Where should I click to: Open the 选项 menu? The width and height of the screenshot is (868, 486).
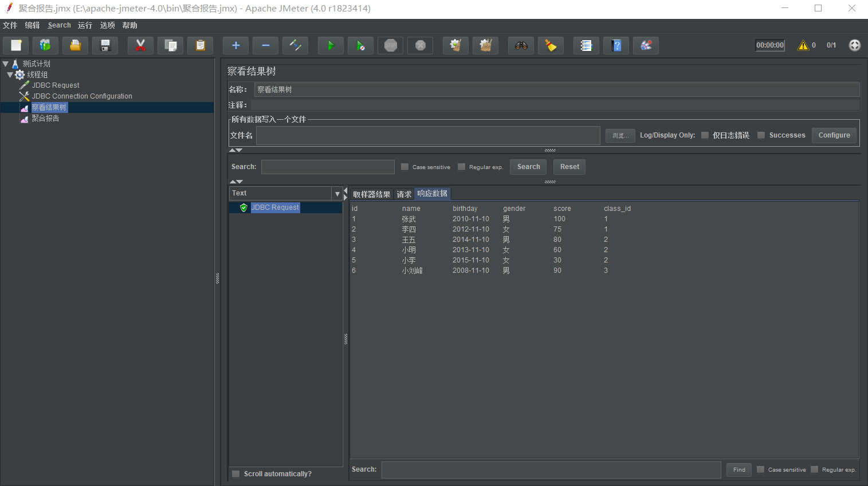108,25
